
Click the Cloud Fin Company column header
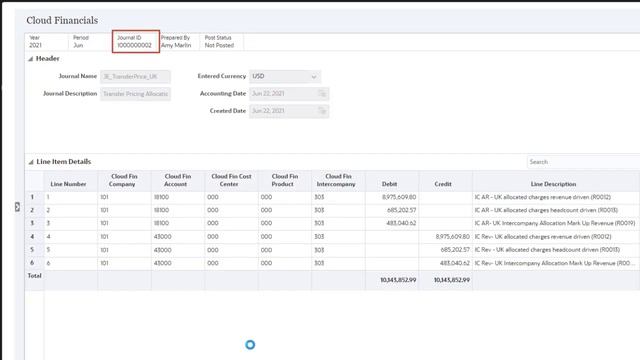coord(124,180)
